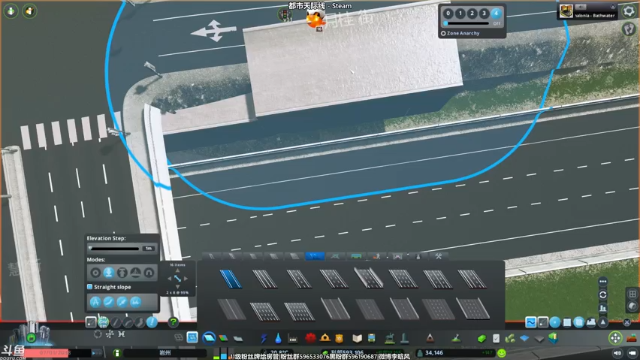The height and width of the screenshot is (360, 640).
Task: Select the first circular elevation mode
Action: [x=96, y=273]
